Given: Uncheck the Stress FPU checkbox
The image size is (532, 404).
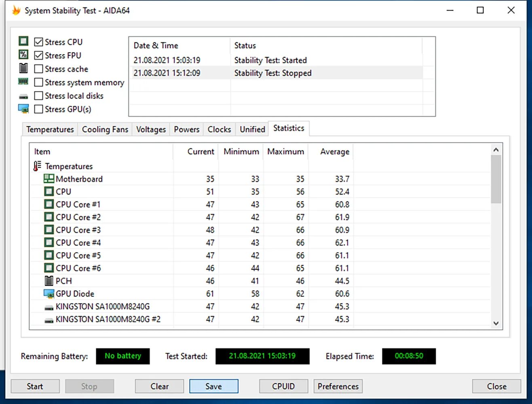Looking at the screenshot, I should click(x=38, y=55).
